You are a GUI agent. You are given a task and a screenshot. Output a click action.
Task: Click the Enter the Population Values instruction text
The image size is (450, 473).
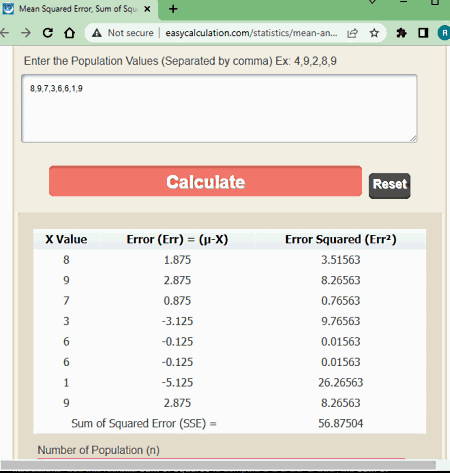[180, 61]
